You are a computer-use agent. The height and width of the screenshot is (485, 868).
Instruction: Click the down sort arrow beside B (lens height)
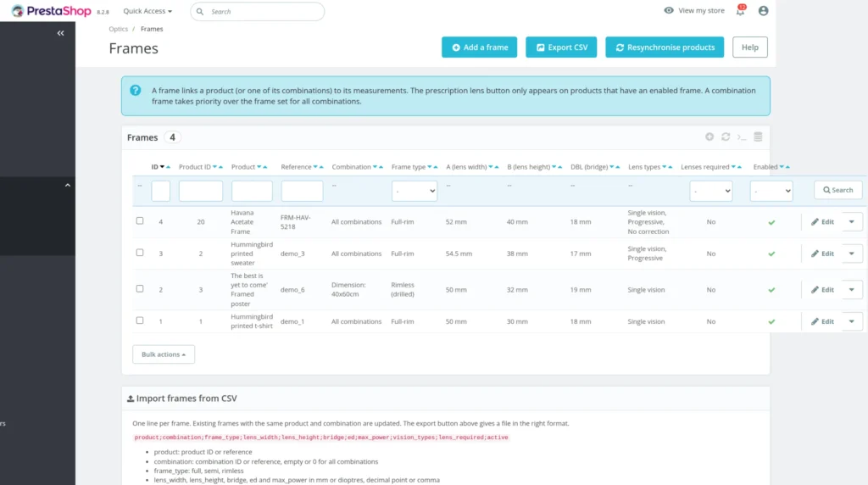pos(554,167)
